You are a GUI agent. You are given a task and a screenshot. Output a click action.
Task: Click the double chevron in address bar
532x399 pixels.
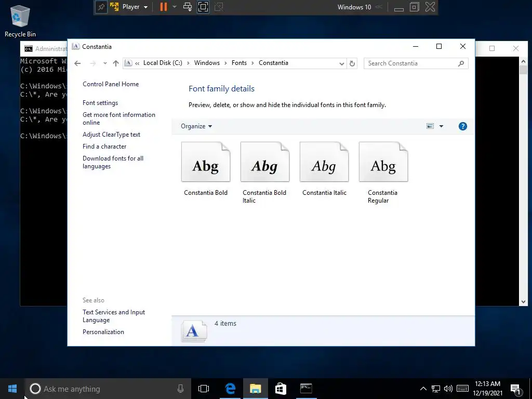[x=137, y=63]
